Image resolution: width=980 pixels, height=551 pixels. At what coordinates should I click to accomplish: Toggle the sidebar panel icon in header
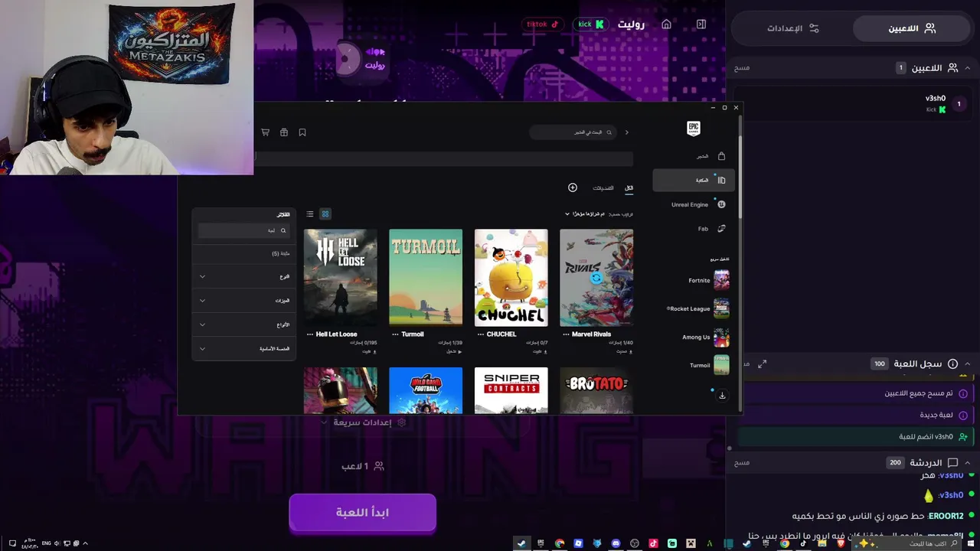pyautogui.click(x=701, y=24)
